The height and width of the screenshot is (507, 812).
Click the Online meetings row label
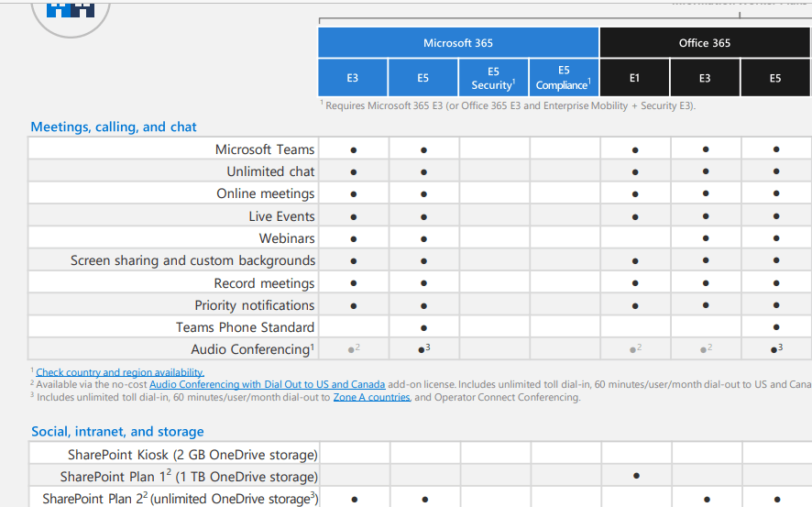pos(265,193)
